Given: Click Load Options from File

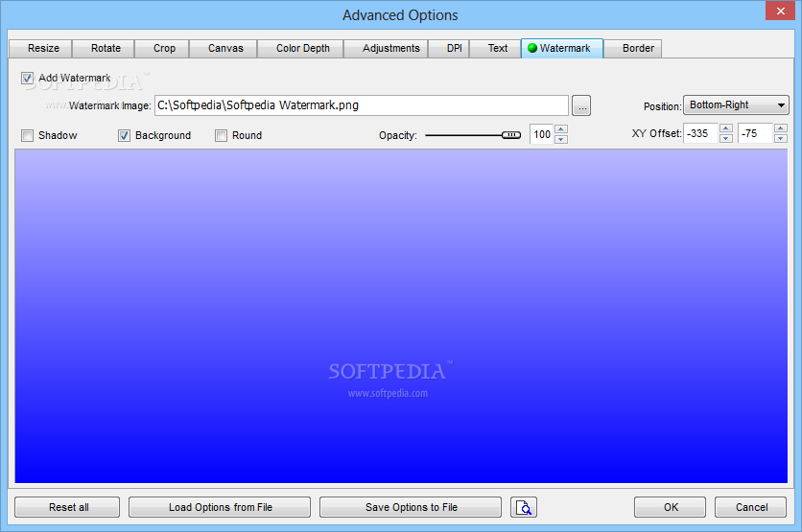Looking at the screenshot, I should click(220, 507).
